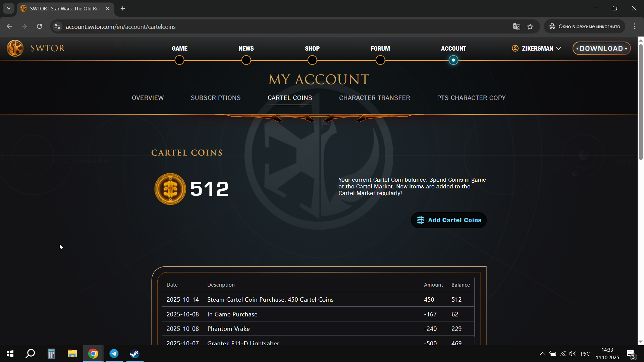Go to the Shop navigation menu
644x362 pixels.
tap(312, 49)
